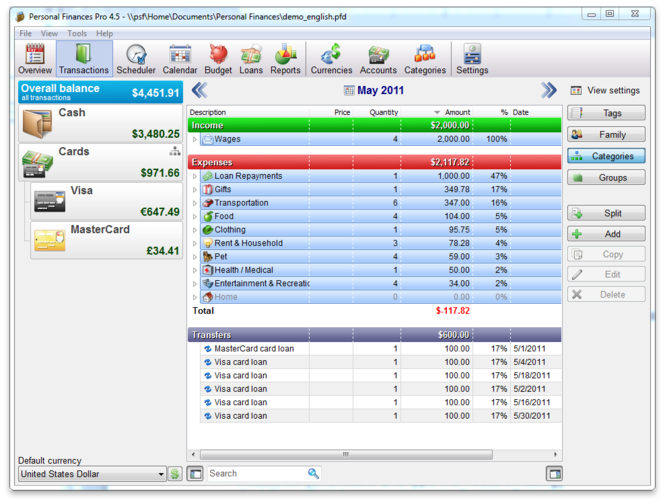This screenshot has width=665, height=504.
Task: Select the Entertainment & Recreation row
Action: click(380, 283)
